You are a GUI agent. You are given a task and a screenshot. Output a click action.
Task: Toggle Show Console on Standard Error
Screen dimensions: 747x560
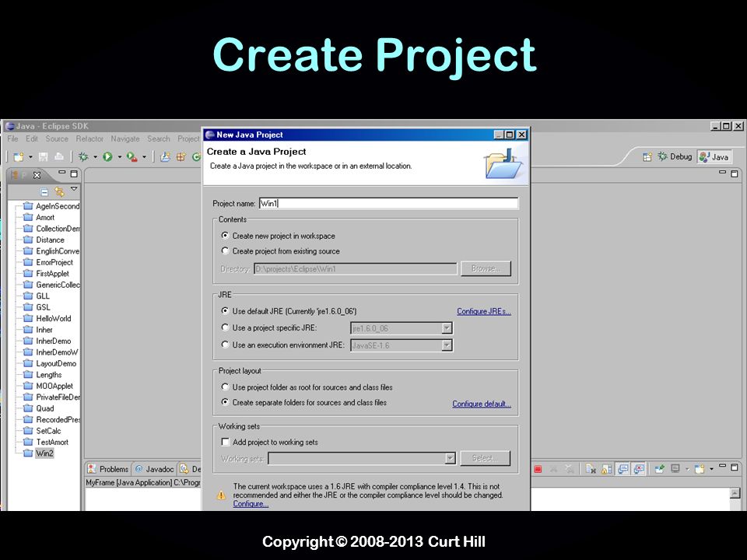pos(639,469)
